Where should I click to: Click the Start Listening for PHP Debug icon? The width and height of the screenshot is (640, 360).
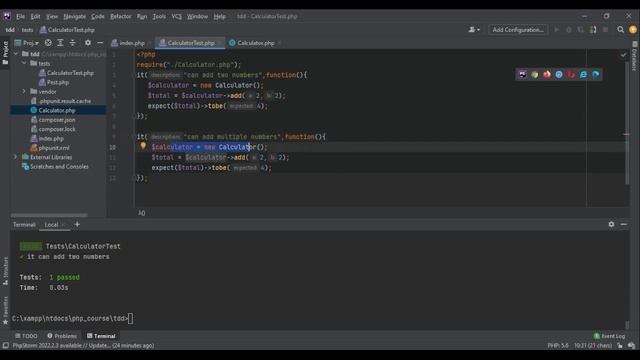click(593, 30)
